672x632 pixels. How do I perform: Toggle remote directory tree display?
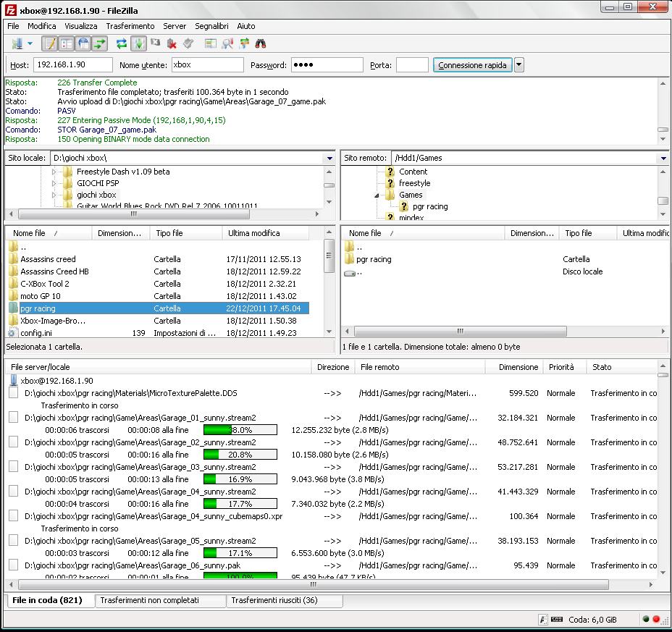(83, 43)
